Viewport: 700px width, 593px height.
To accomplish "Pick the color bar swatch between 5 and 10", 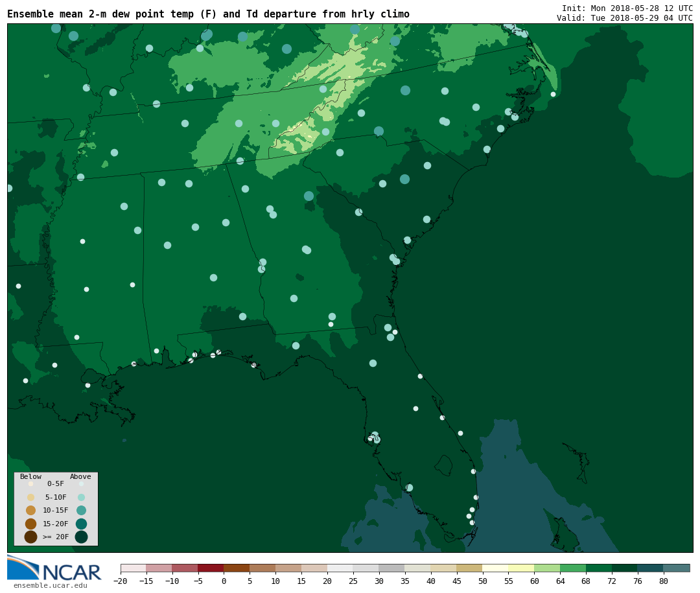I will pyautogui.click(x=262, y=568).
